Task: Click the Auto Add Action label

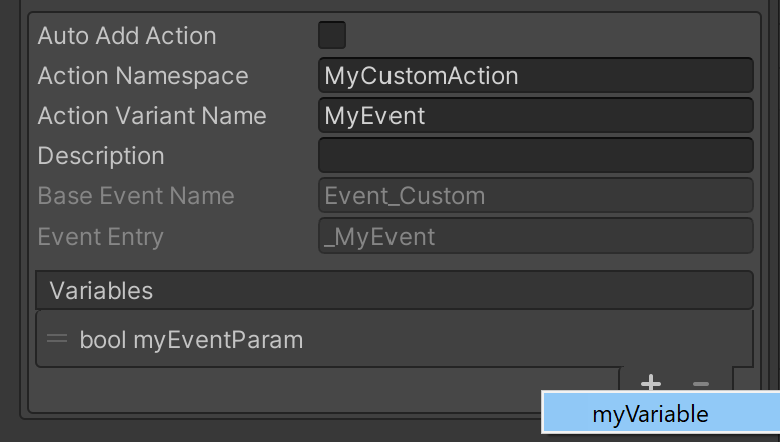Action: 127,36
